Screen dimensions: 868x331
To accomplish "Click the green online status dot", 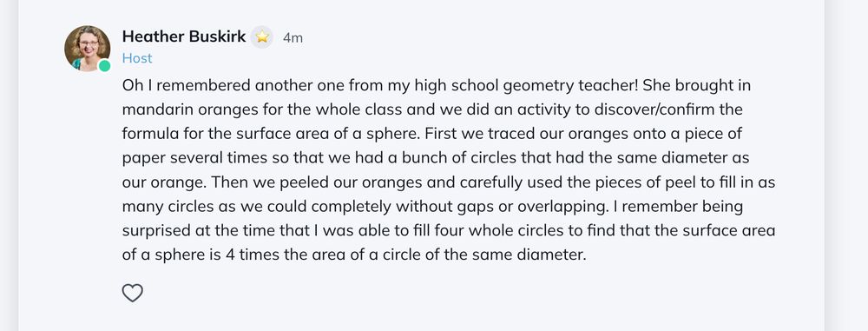I will 104,66.
